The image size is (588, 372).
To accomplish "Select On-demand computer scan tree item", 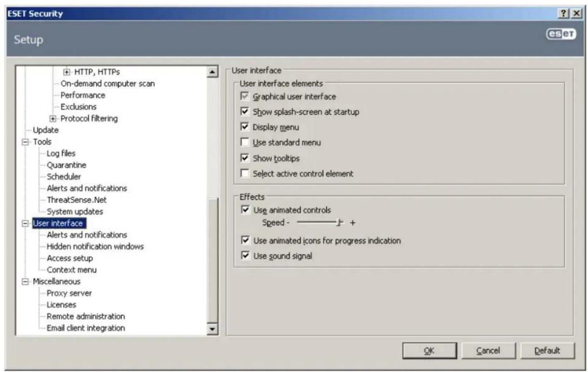I will (108, 84).
